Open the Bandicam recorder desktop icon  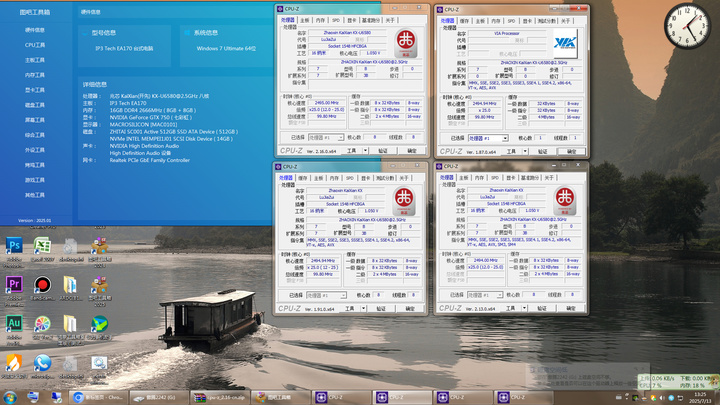click(x=42, y=285)
